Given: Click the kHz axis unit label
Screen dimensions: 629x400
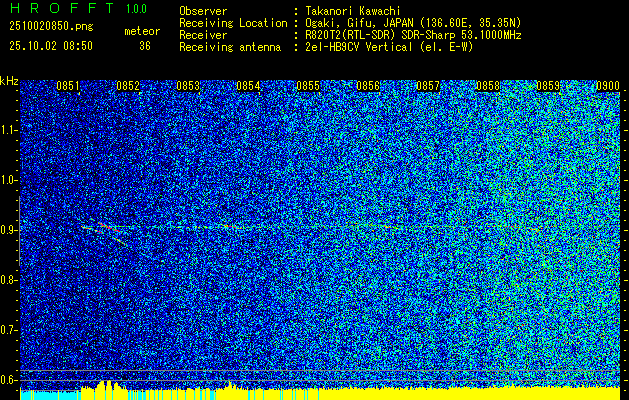Looking at the screenshot, I should point(9,81).
